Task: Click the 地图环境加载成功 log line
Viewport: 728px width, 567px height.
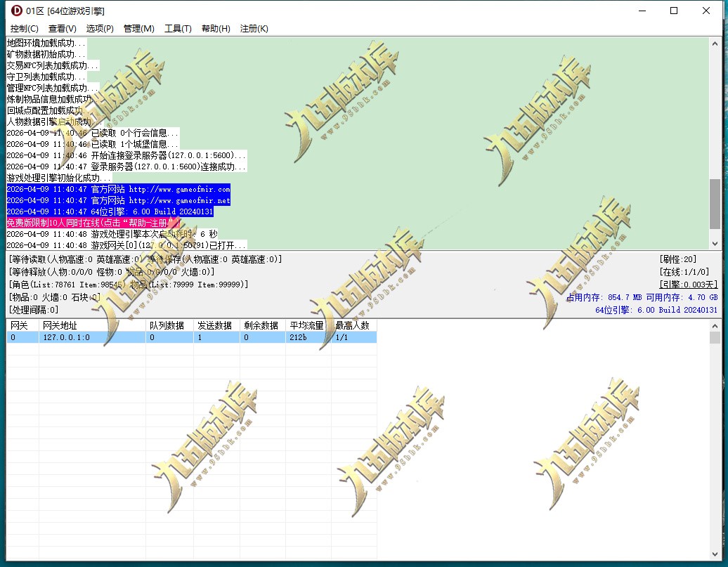Action: 46,43
